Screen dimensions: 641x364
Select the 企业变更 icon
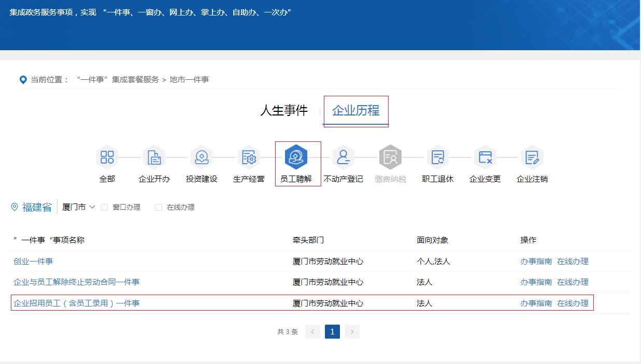485,157
